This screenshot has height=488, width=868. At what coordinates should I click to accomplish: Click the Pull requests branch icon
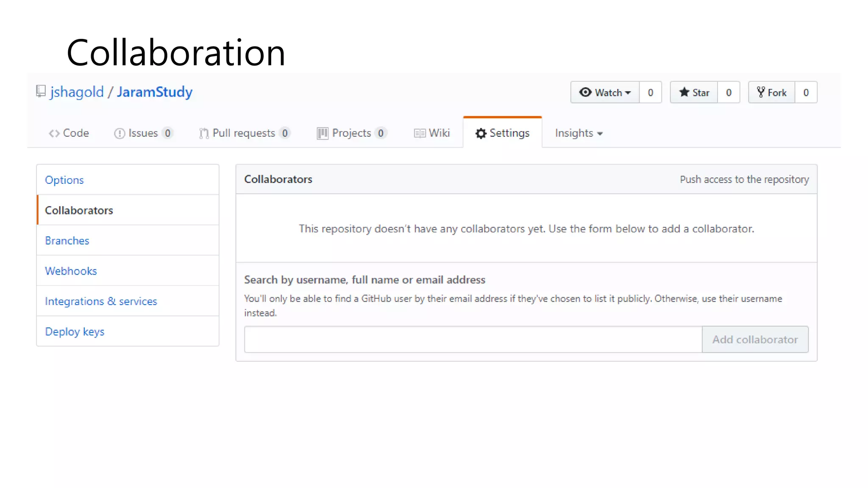coord(204,133)
